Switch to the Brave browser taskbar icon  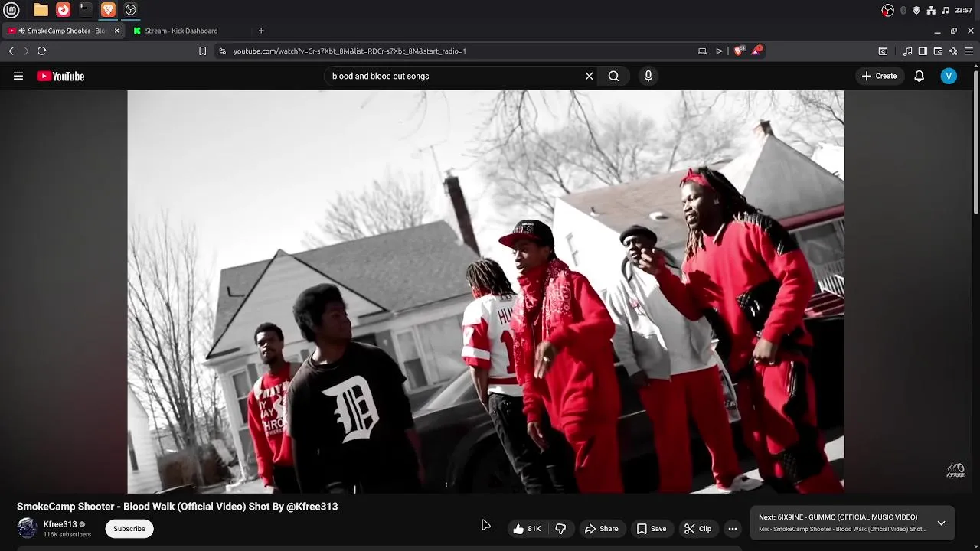pos(108,10)
